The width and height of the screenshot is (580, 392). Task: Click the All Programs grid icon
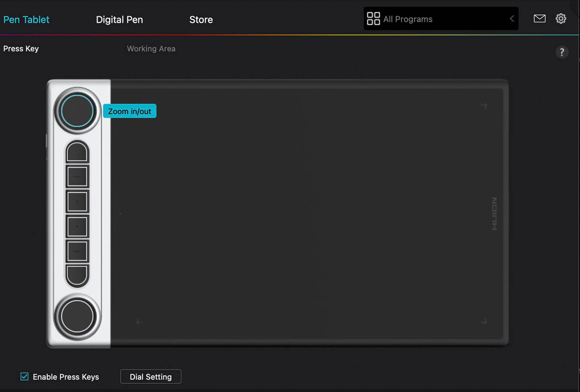point(373,18)
